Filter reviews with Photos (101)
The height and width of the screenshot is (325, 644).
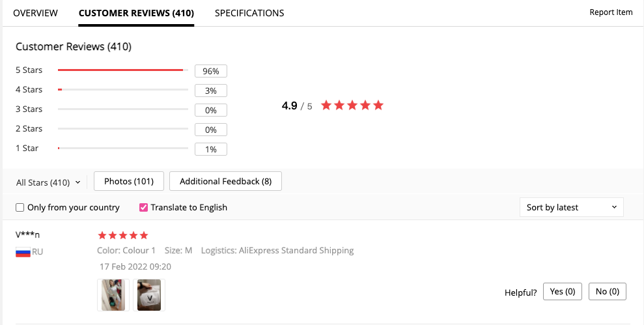tap(129, 181)
